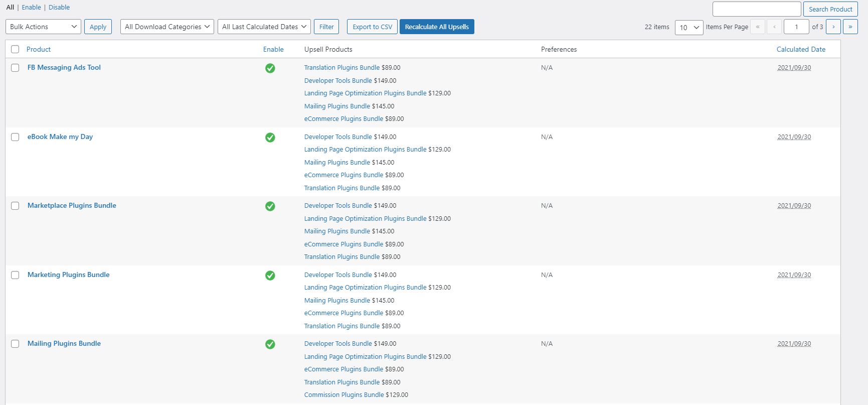Toggle green enable checkmark for Marketplace Plugins Bundle

coord(270,206)
